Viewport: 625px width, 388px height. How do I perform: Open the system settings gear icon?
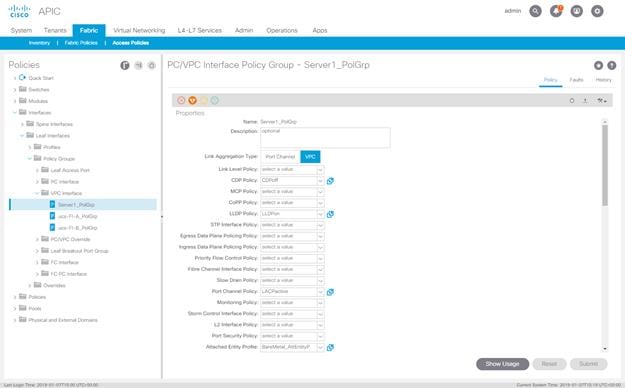point(597,11)
